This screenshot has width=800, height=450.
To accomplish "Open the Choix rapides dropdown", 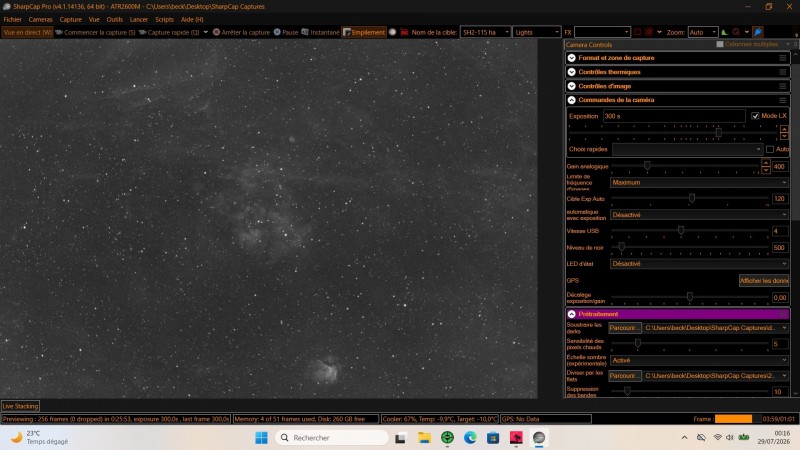I will tap(687, 149).
